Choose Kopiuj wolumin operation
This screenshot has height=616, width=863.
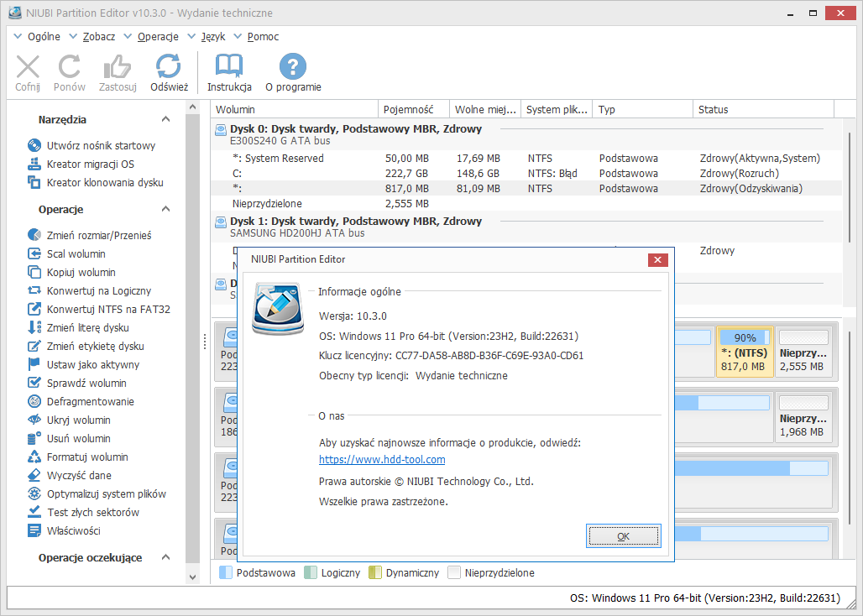click(71, 272)
